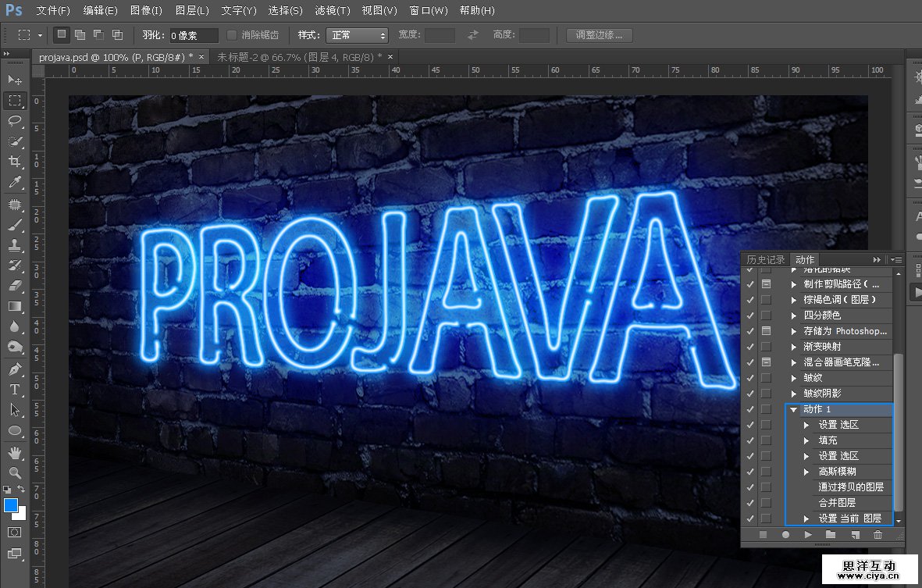Collapse the 动作 1 action group
The image size is (922, 588).
[793, 409]
